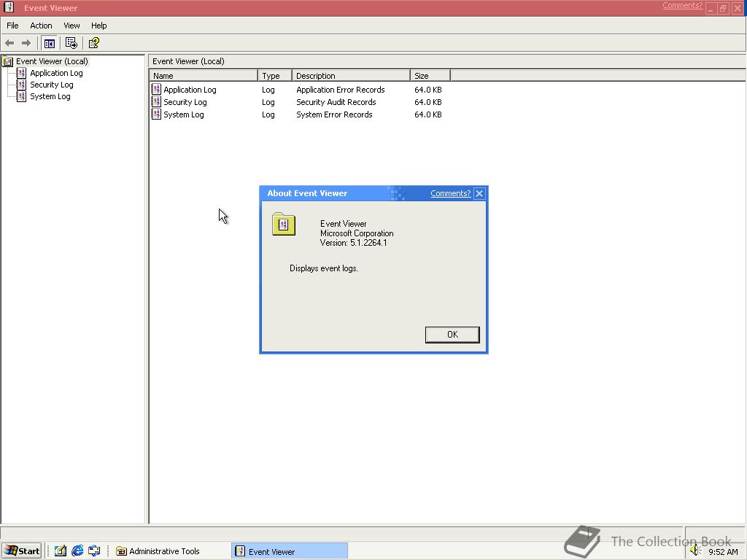Click the Event Viewer (Local) root icon
This screenshot has height=560, width=747.
point(7,61)
